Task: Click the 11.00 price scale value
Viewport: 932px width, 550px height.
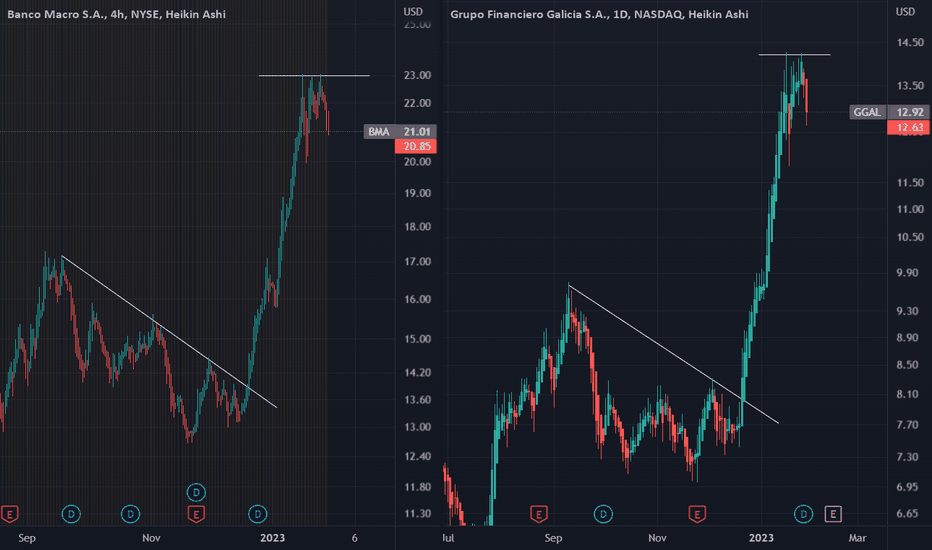Action: pos(910,209)
